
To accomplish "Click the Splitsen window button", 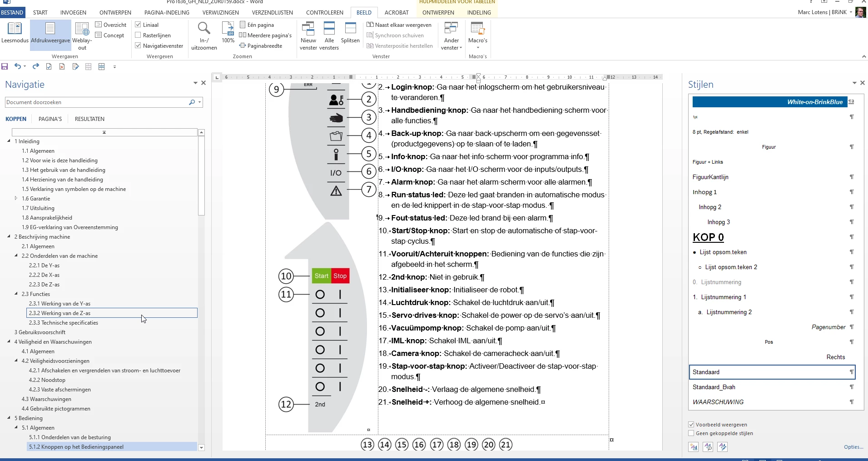I will pos(350,33).
